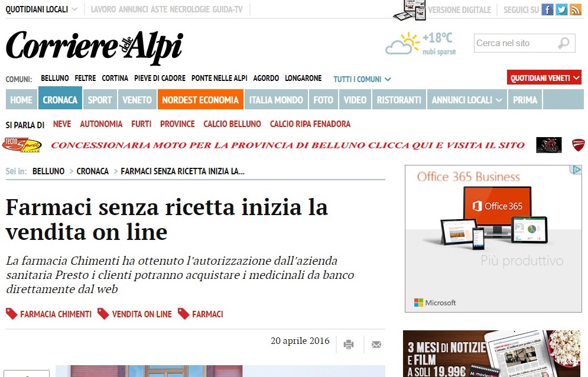Open the Quotidiani Veneti red dropdown
Screen dimensions: 588x377
544,77
